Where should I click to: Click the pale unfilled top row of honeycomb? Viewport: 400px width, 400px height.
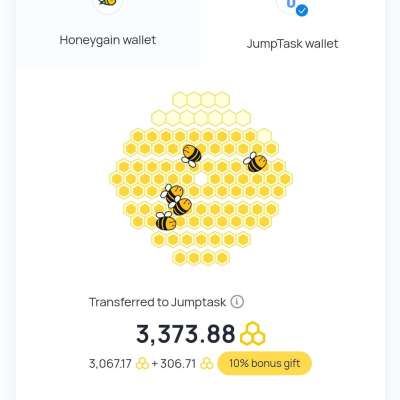tap(201, 100)
